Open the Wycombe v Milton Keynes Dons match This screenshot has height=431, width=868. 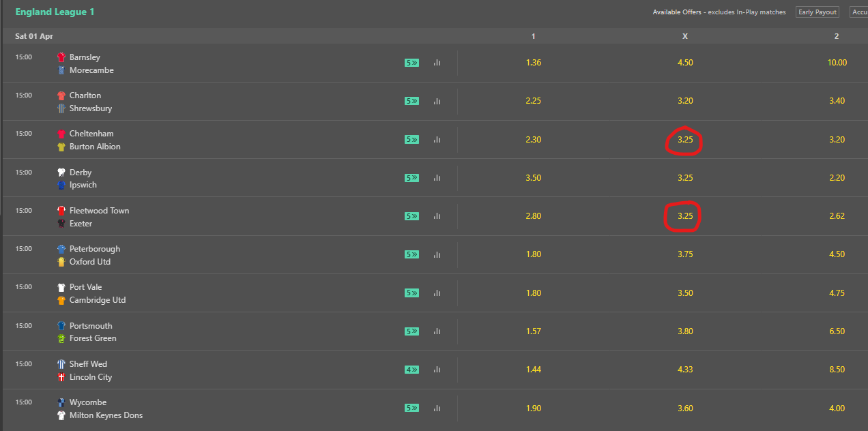pyautogui.click(x=106, y=408)
